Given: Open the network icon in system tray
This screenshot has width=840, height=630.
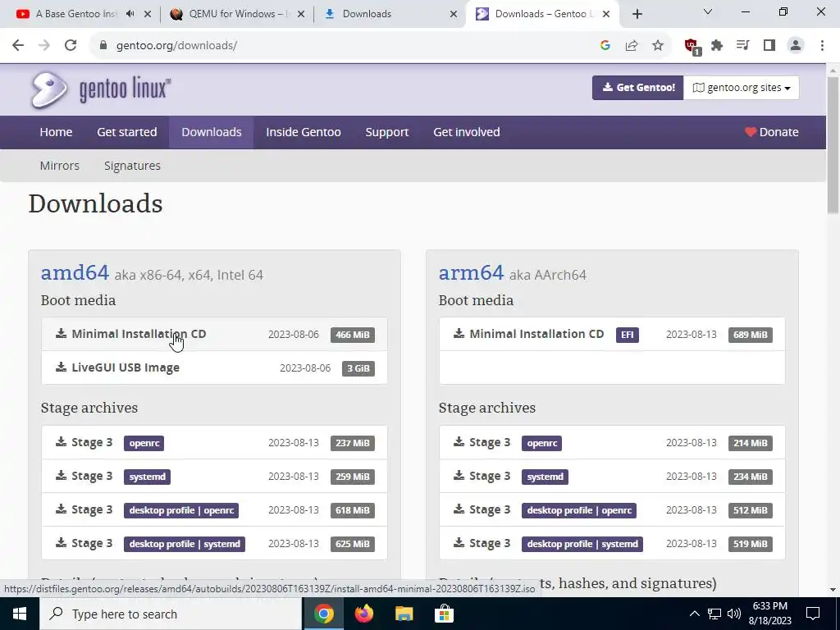Looking at the screenshot, I should click(714, 614).
